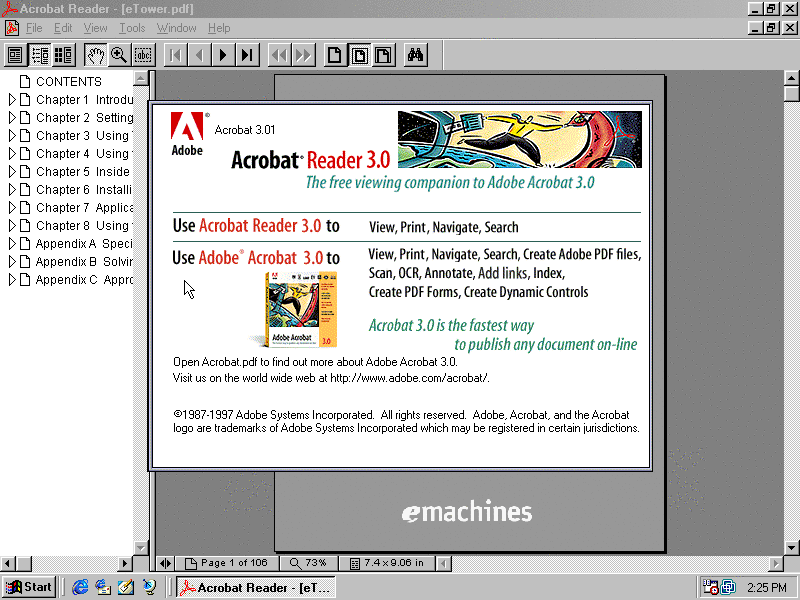The image size is (800, 600).
Task: Expand the Chapter 1 bookmark
Action: [x=12, y=100]
